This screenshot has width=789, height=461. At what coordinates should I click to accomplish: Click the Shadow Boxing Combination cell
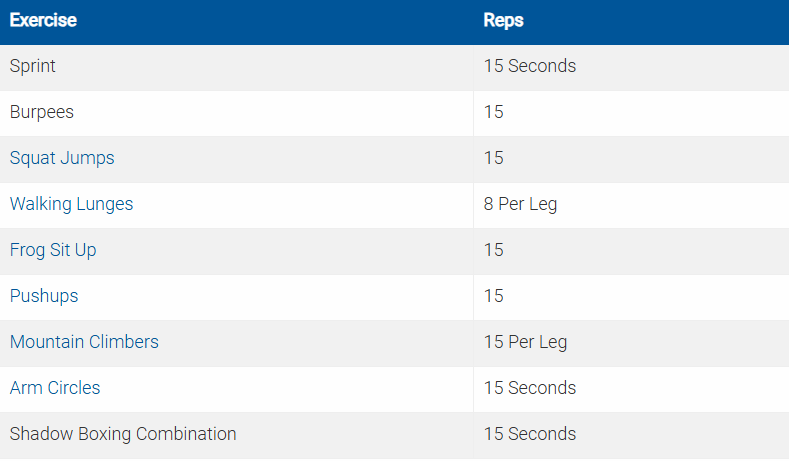pyautogui.click(x=123, y=434)
